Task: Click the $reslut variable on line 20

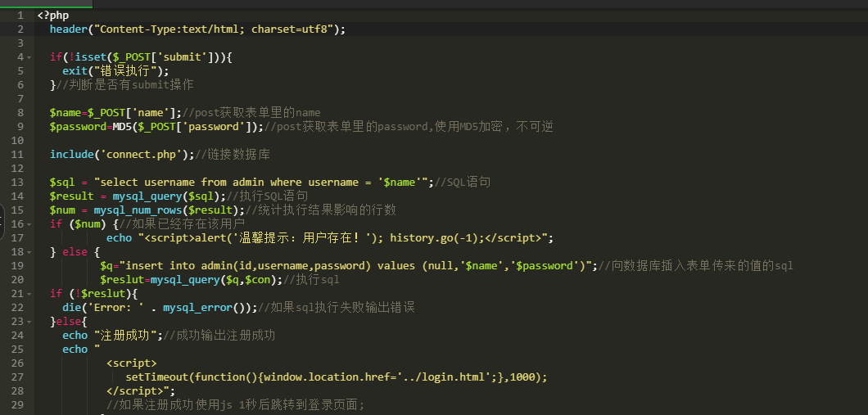Action: pos(122,280)
